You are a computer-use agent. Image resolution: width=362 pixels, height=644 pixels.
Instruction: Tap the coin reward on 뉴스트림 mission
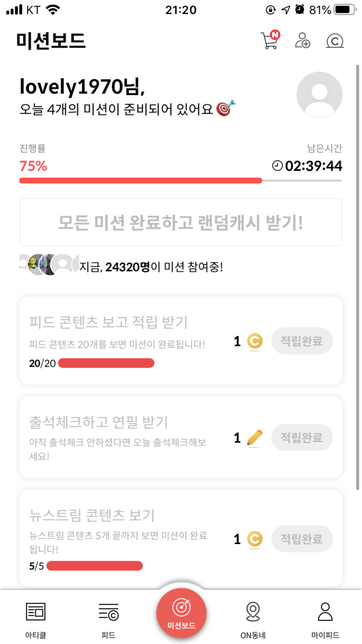[x=254, y=539]
